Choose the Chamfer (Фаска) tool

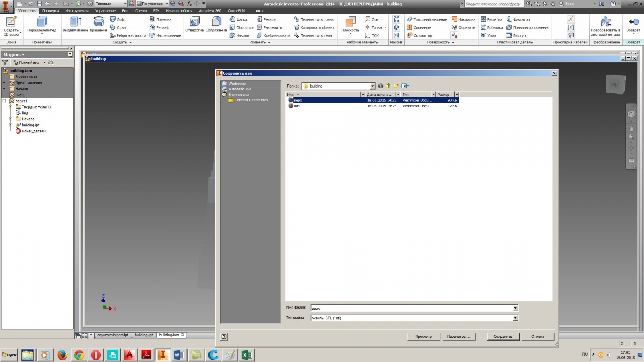coord(238,19)
